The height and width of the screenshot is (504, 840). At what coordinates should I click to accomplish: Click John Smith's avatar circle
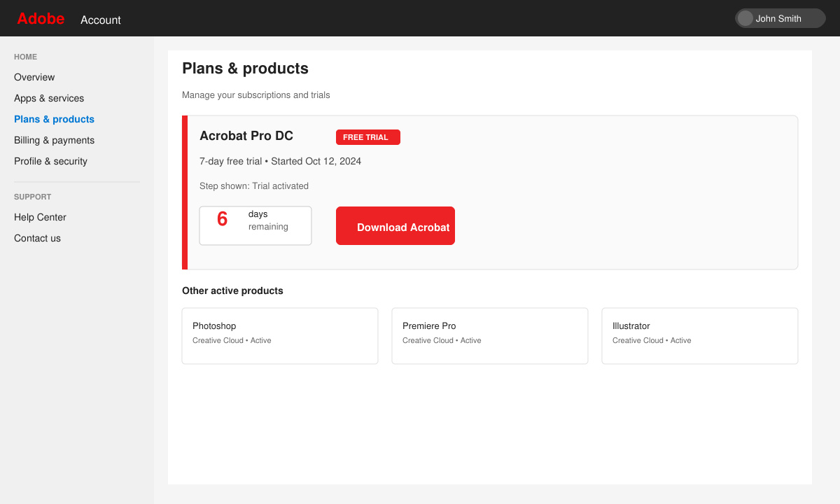tap(745, 18)
